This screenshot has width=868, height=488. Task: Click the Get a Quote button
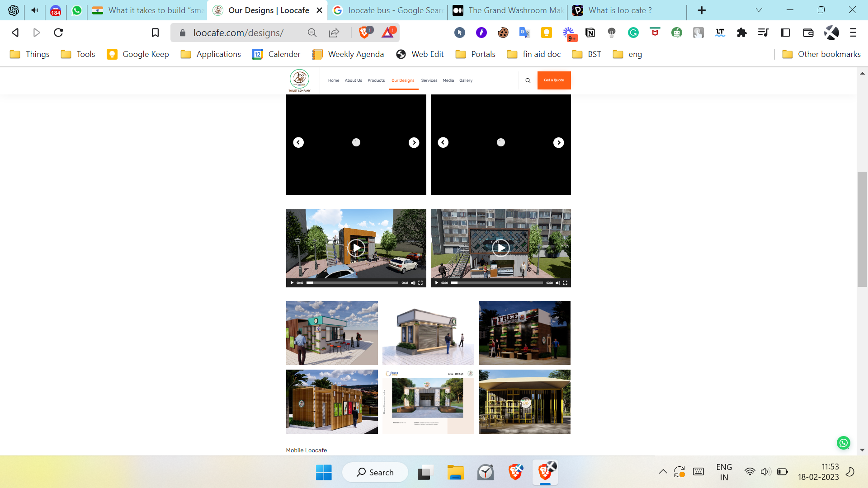click(554, 80)
